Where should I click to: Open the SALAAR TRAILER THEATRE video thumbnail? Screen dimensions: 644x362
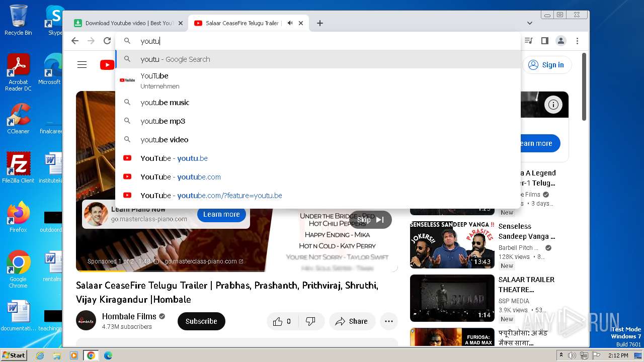452,298
